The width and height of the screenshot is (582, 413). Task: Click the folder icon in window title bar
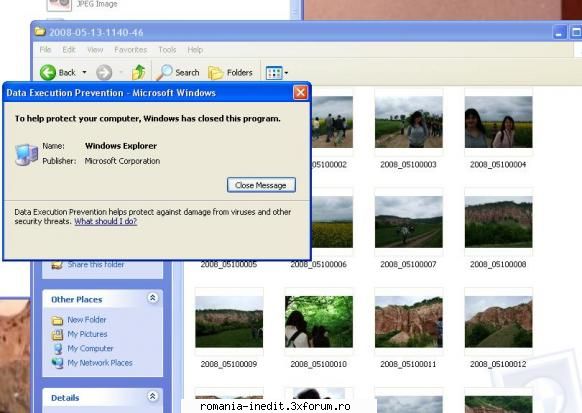40,32
